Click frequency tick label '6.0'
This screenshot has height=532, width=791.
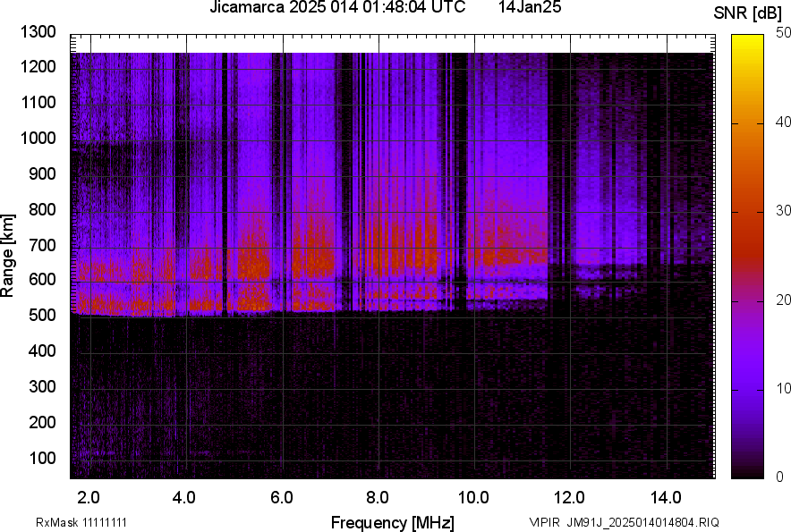coord(282,498)
